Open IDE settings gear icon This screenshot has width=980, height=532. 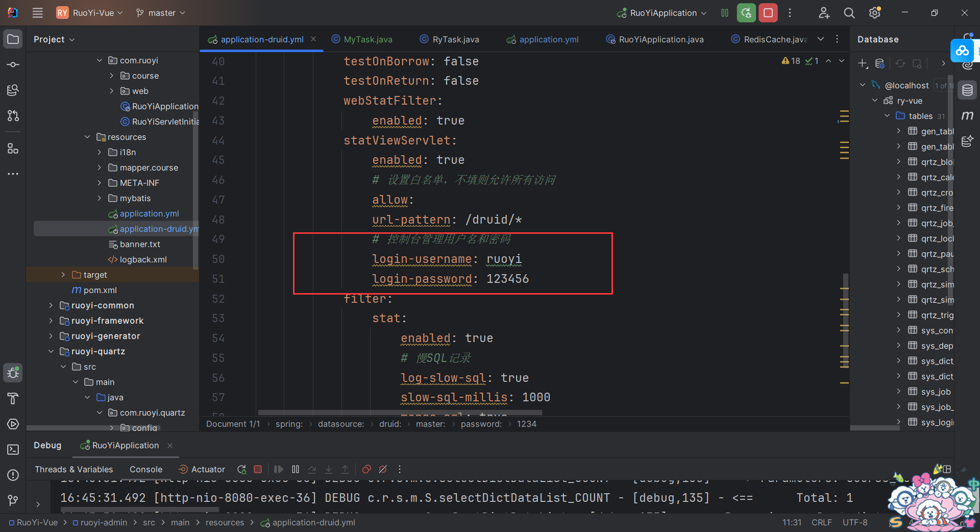click(x=875, y=13)
